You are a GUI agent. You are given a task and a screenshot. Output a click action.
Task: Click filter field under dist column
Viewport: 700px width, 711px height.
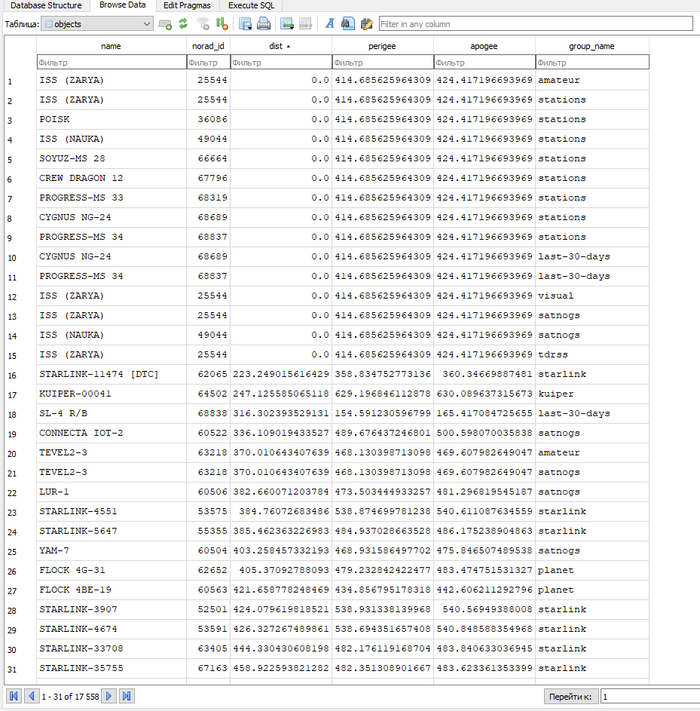pos(281,63)
